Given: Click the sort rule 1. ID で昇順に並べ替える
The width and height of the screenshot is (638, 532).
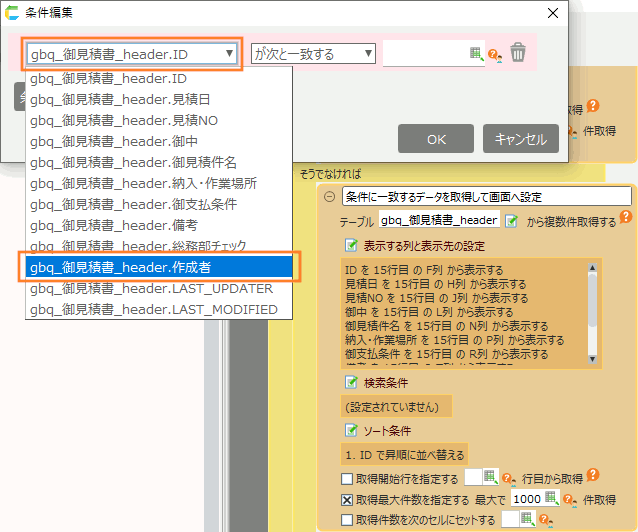Looking at the screenshot, I should 404,455.
